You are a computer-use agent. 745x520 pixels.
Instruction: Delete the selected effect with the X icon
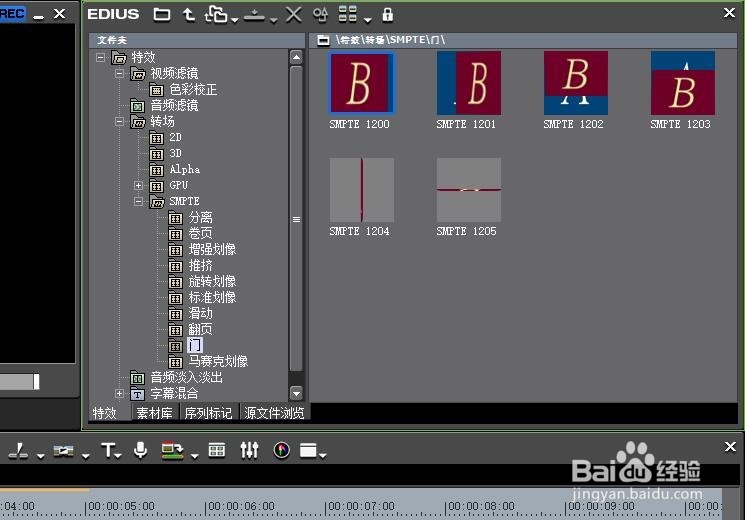[294, 14]
